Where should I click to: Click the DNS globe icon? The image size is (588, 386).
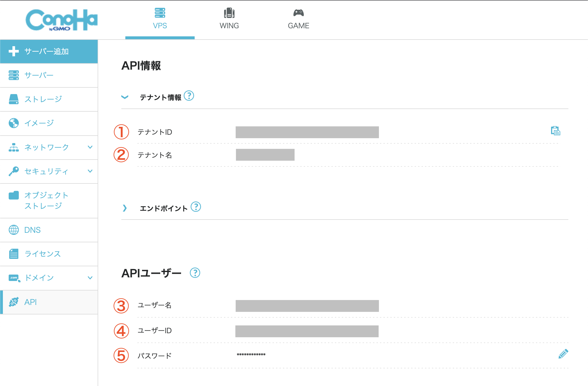tap(14, 230)
